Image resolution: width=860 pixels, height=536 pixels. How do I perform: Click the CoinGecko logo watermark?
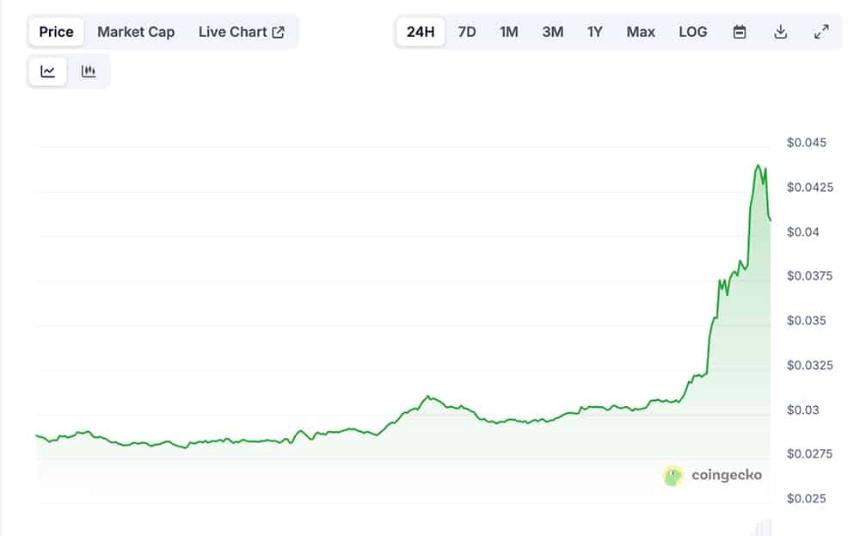point(712,475)
